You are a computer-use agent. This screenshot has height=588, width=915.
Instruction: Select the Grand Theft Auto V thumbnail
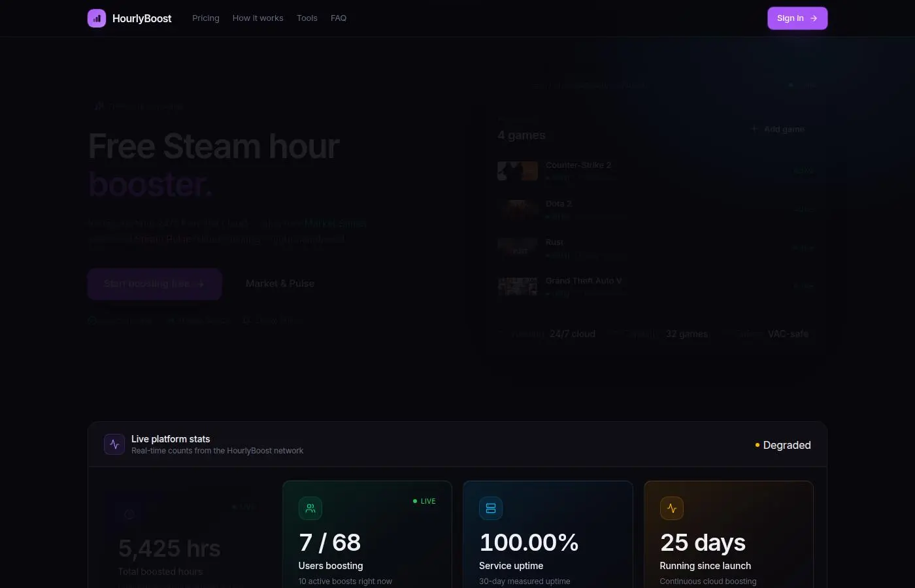pyautogui.click(x=518, y=287)
